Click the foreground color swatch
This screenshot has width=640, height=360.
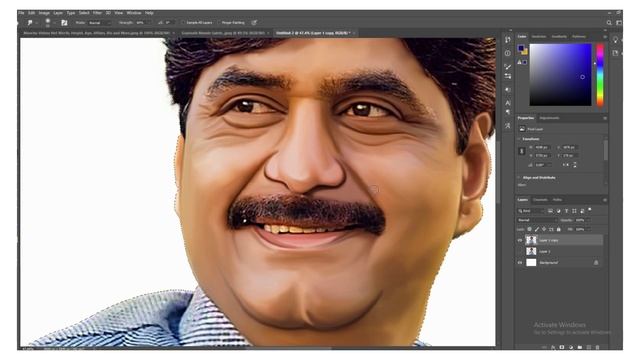click(521, 49)
